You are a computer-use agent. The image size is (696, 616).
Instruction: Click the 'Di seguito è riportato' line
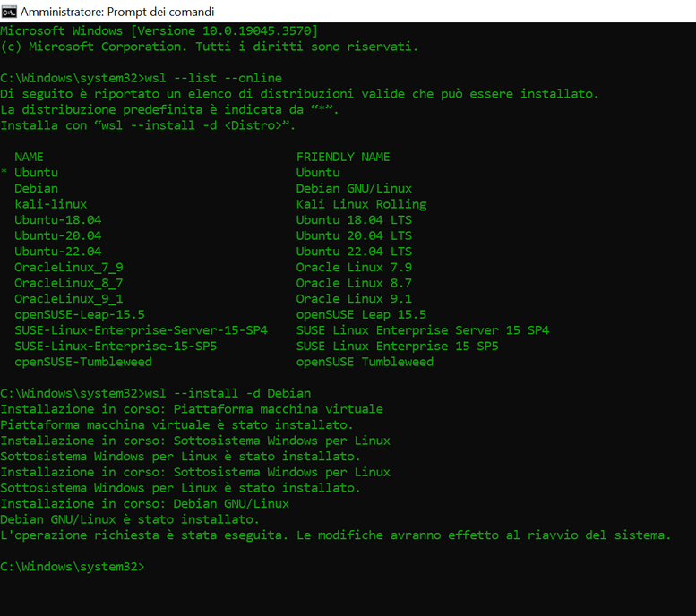pos(299,94)
